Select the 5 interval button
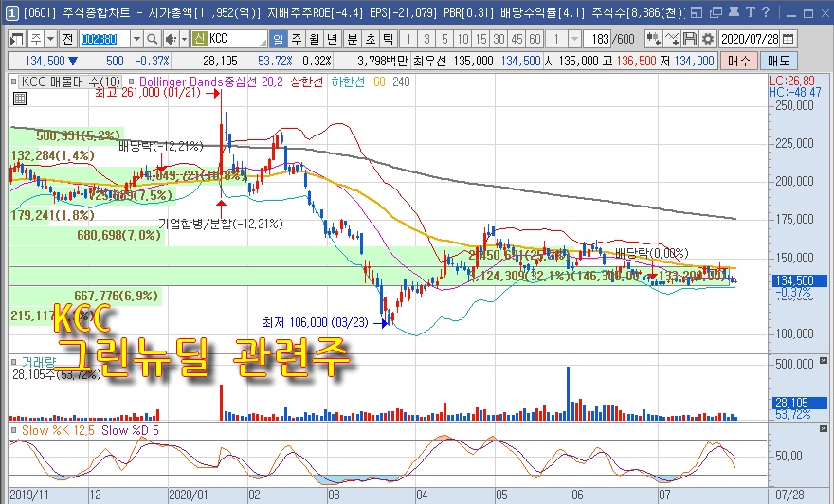This screenshot has width=834, height=504. [x=444, y=39]
